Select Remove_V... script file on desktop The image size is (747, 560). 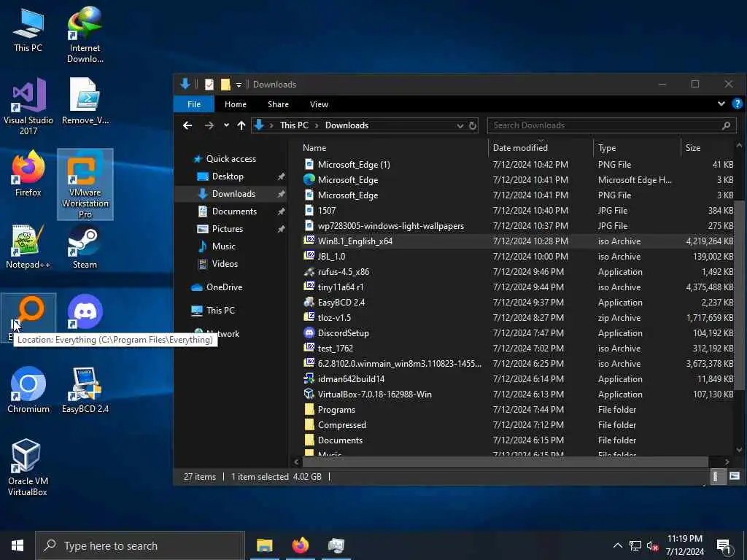click(x=85, y=101)
